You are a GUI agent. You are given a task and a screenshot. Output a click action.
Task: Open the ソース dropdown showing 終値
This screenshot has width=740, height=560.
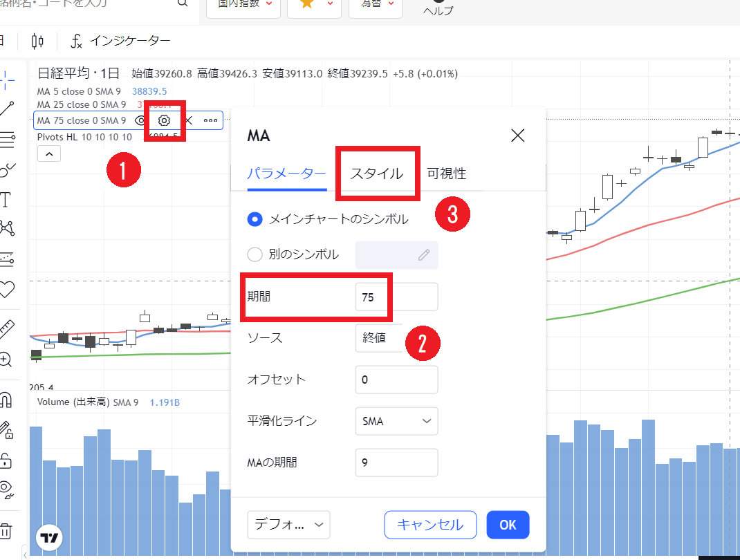pyautogui.click(x=396, y=338)
